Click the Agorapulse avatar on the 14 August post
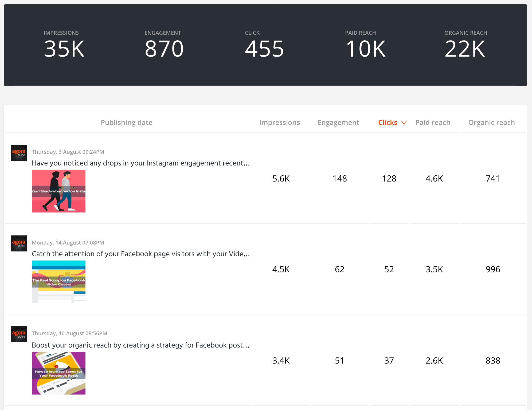532x410 pixels. (19, 243)
